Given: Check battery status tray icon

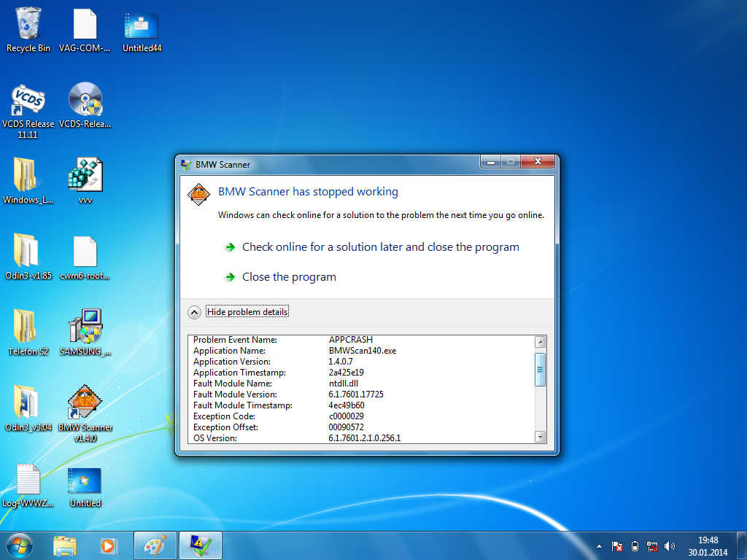Looking at the screenshot, I should pyautogui.click(x=635, y=546).
